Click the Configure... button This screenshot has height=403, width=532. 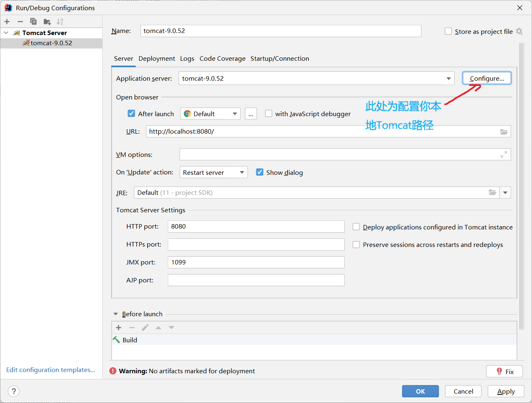click(x=487, y=78)
